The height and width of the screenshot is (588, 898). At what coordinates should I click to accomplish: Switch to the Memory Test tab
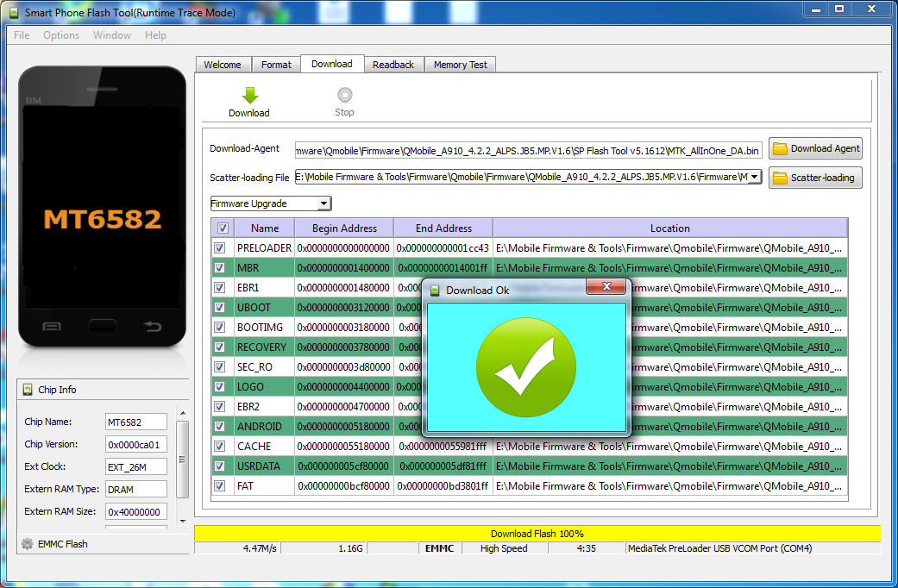tap(460, 64)
